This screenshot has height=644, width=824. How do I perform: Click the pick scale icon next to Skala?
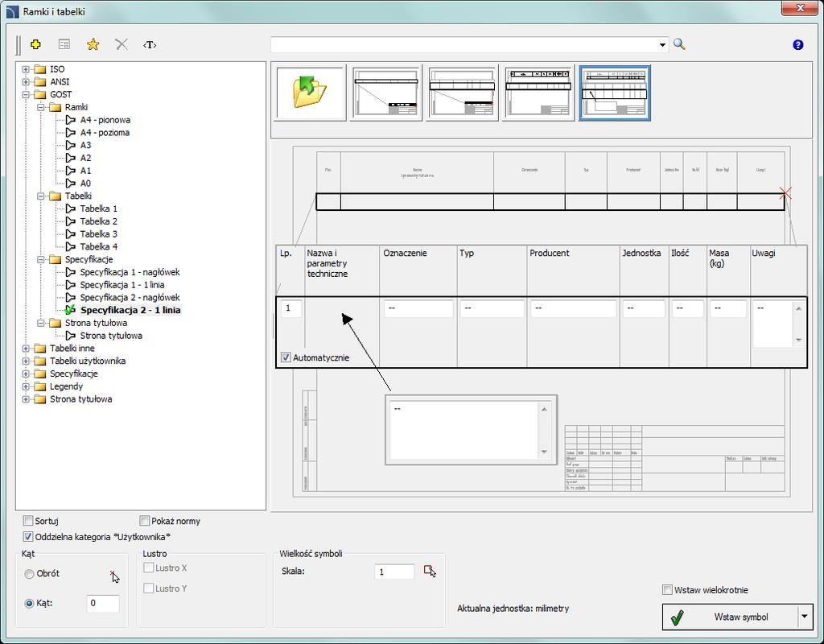coord(430,571)
